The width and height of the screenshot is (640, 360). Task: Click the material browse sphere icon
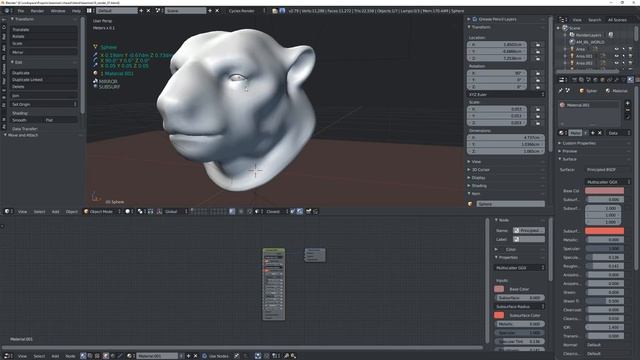[562, 133]
